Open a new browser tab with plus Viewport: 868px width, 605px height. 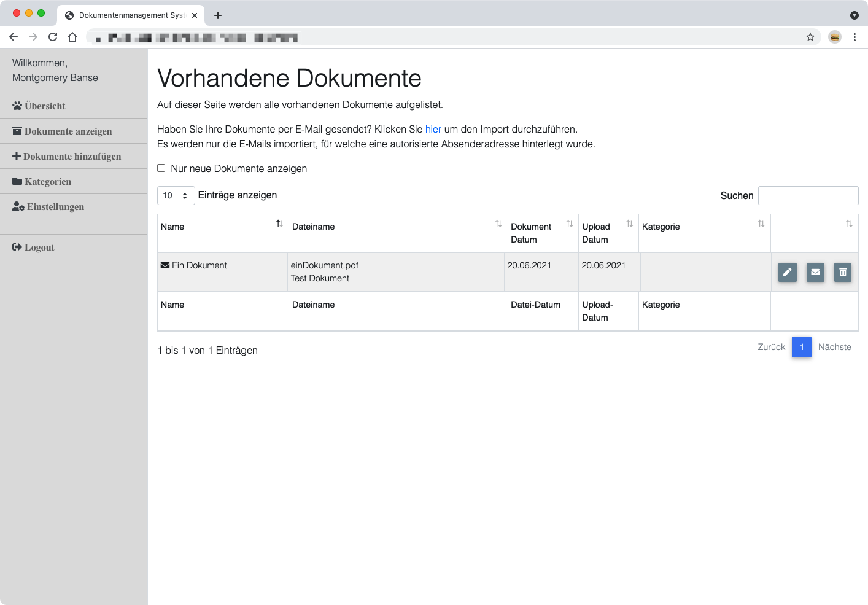pos(218,15)
